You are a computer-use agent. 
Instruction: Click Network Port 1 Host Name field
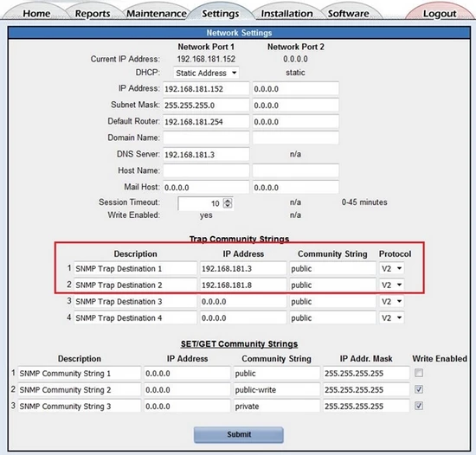[x=206, y=170]
